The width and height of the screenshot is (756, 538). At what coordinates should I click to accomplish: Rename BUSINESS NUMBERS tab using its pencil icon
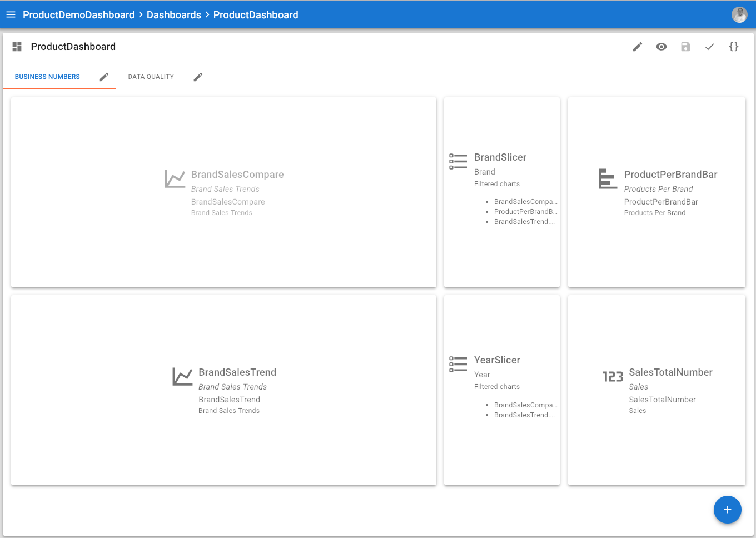(104, 77)
